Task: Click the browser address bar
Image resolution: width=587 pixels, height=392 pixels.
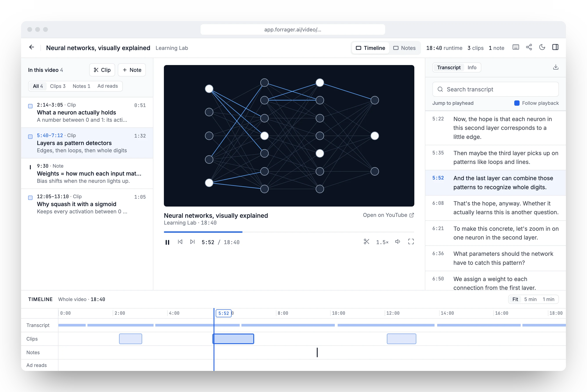Action: [x=293, y=29]
